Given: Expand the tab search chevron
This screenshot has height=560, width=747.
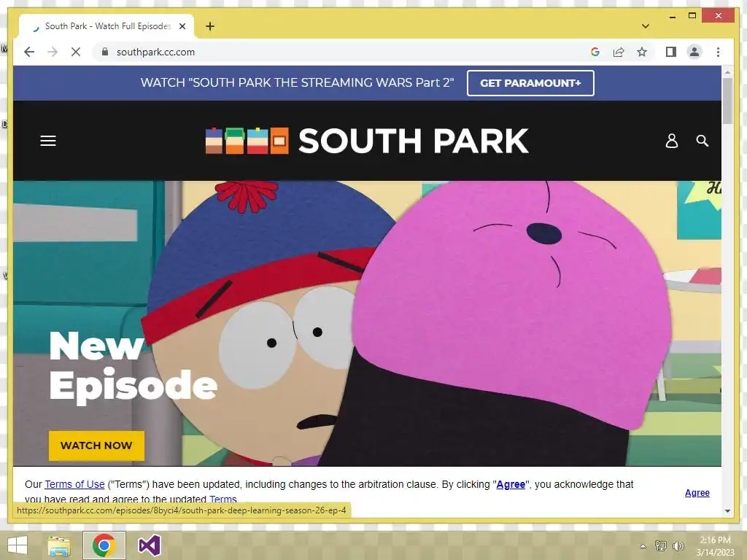Looking at the screenshot, I should (x=646, y=26).
